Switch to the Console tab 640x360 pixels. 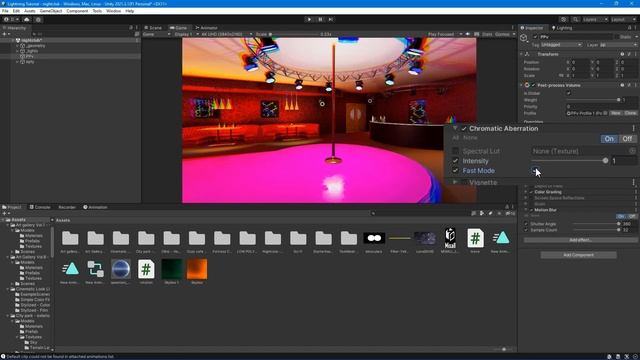coord(40,207)
